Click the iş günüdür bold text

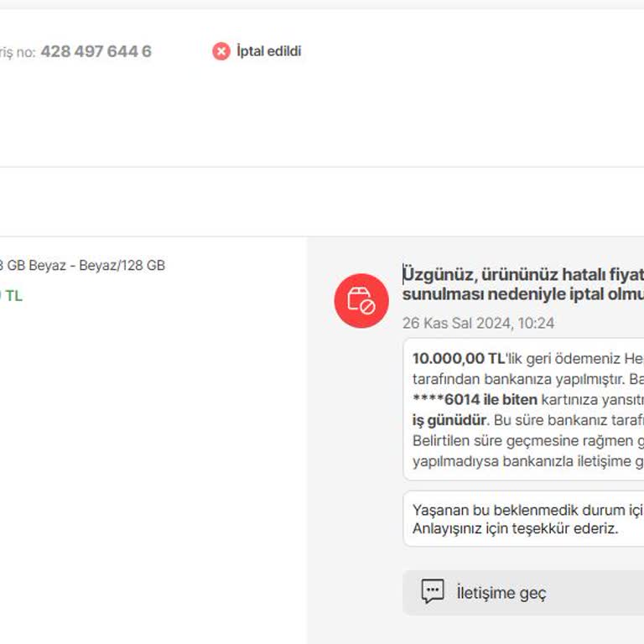click(449, 420)
